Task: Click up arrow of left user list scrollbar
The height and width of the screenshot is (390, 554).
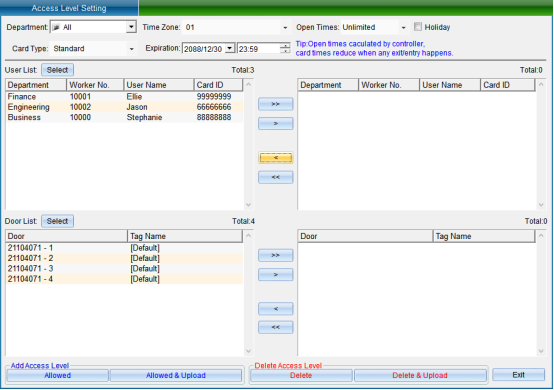Action: [248, 84]
